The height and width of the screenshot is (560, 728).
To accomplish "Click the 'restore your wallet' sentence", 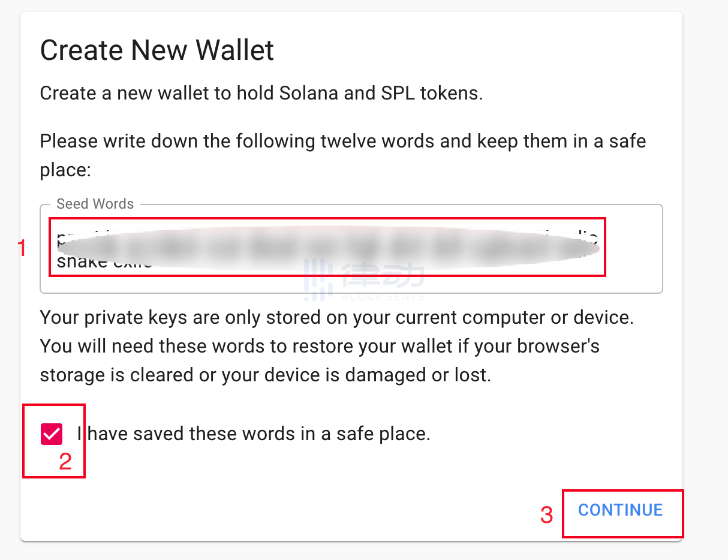I will pos(319,346).
